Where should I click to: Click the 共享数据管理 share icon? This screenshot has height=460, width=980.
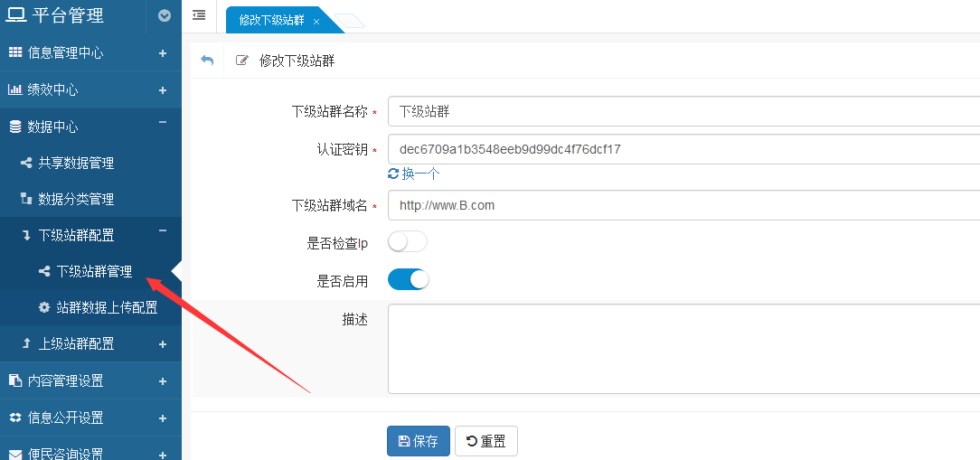click(26, 163)
